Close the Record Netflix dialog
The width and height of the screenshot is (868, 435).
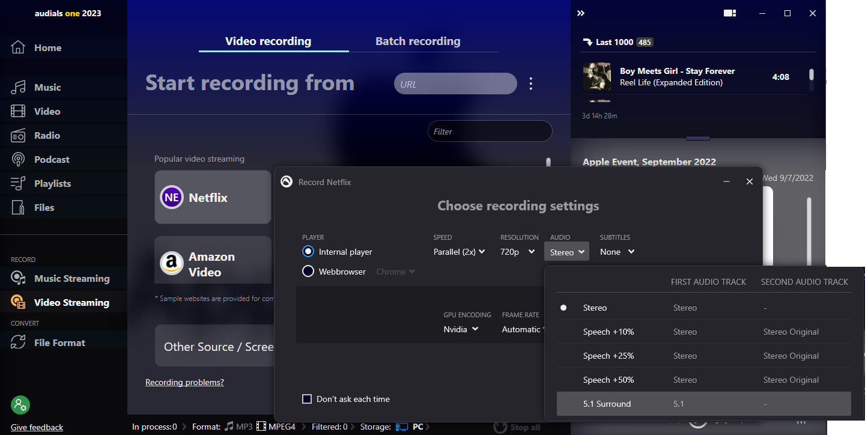[x=750, y=181]
